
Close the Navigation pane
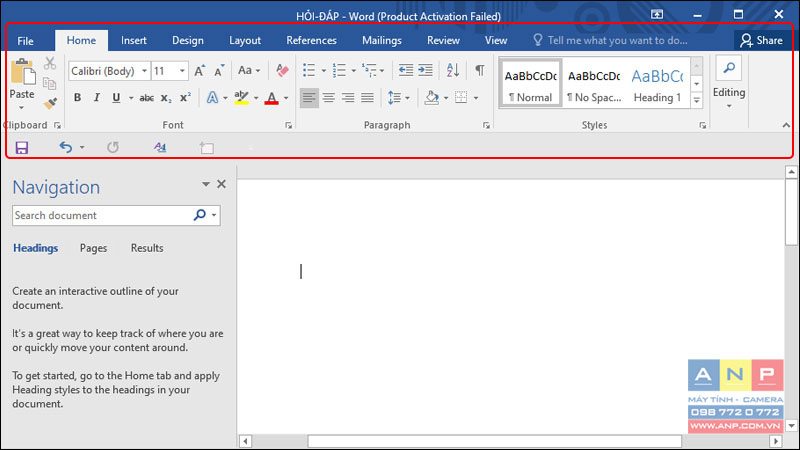[x=221, y=184]
